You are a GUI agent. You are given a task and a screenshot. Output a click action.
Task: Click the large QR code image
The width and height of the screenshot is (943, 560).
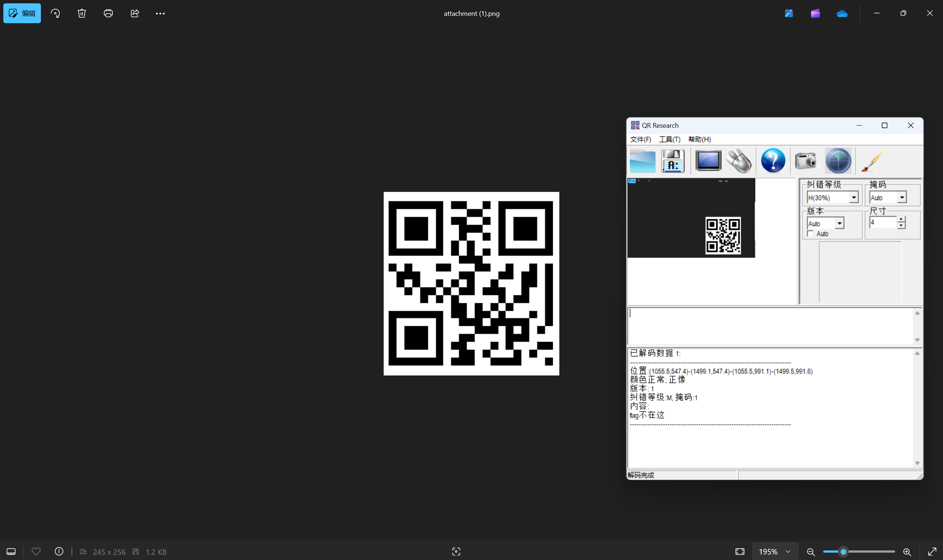tap(471, 283)
